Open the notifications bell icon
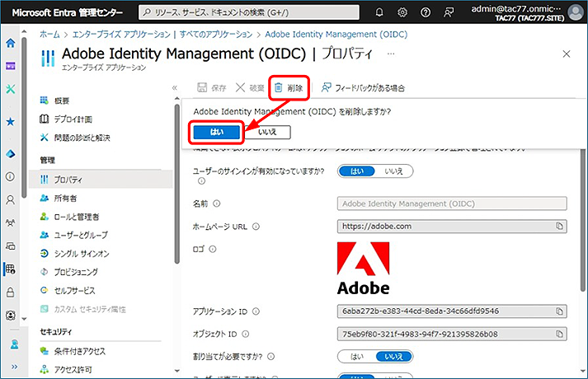 (379, 12)
